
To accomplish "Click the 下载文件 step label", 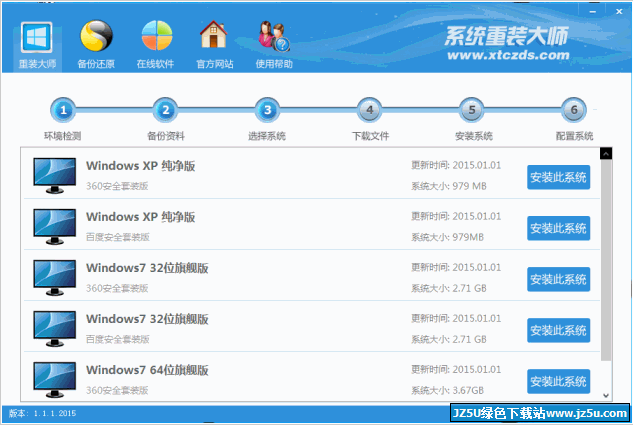I will tap(370, 136).
